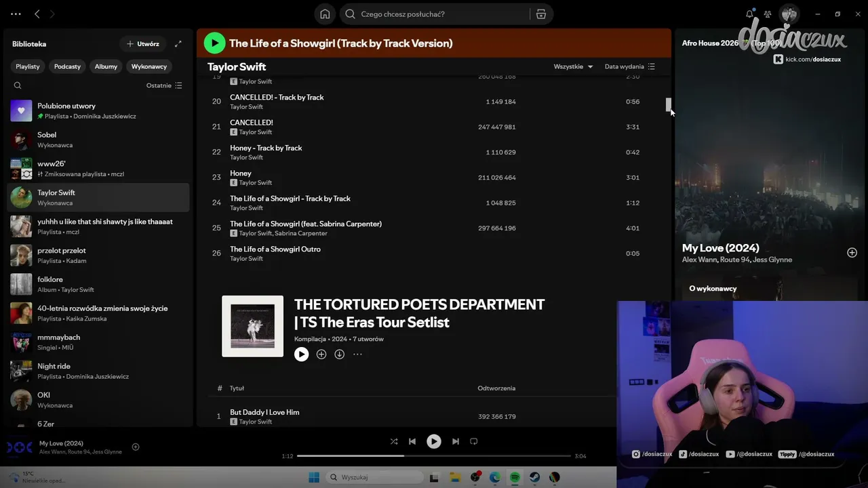The image size is (868, 488).
Task: Open the 40-letnia rozwódka playlist
Action: click(x=98, y=313)
